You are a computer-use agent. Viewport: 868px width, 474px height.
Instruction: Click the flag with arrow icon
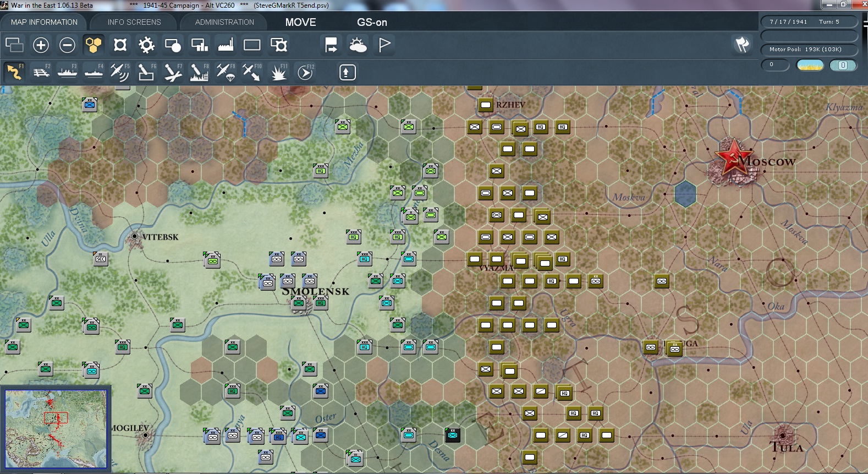pos(331,45)
